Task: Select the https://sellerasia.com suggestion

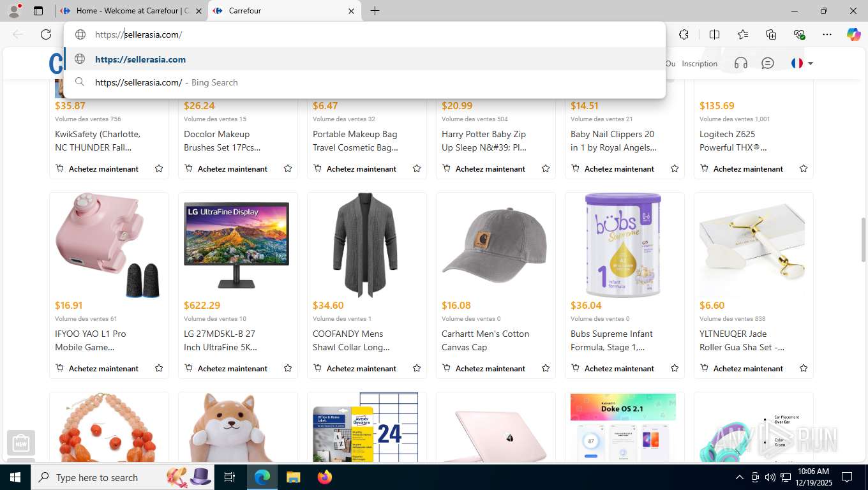Action: pyautogui.click(x=365, y=59)
